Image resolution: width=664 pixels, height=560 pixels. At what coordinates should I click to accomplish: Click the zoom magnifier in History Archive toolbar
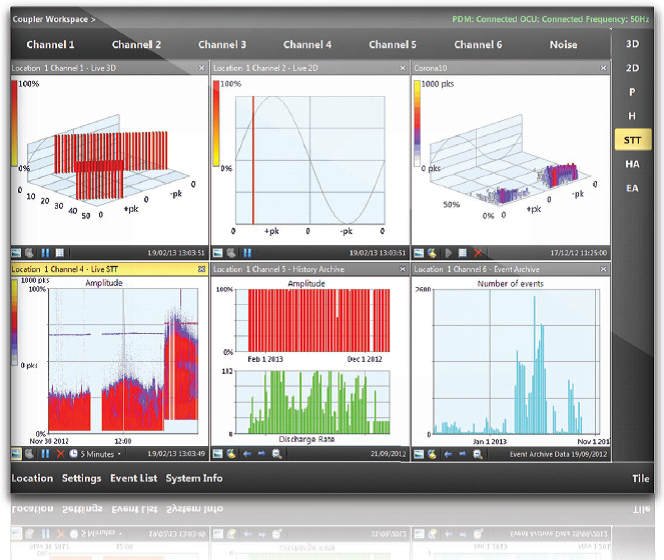[x=277, y=454]
